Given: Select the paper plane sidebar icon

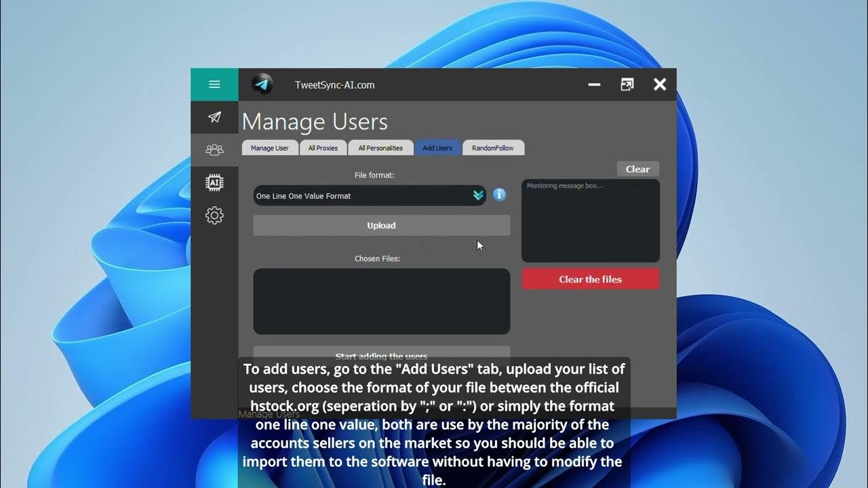Looking at the screenshot, I should (x=214, y=118).
